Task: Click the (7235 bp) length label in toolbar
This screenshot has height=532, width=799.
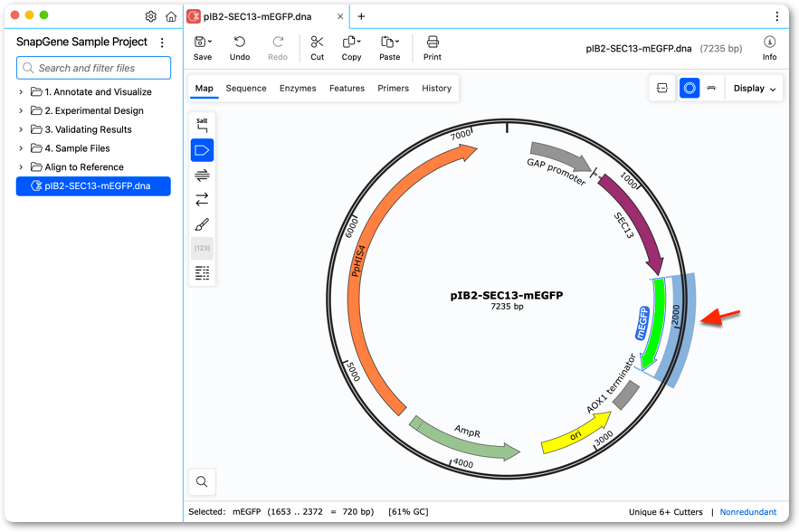Action: coord(720,49)
